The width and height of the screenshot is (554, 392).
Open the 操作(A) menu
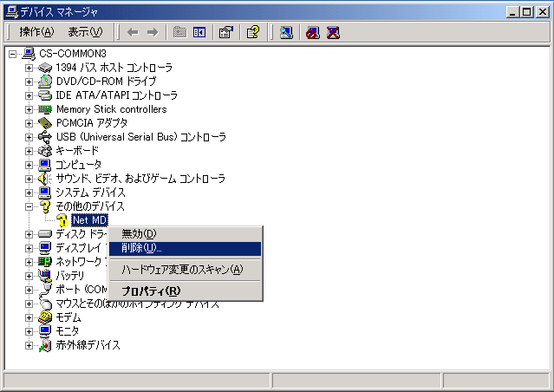(x=36, y=32)
